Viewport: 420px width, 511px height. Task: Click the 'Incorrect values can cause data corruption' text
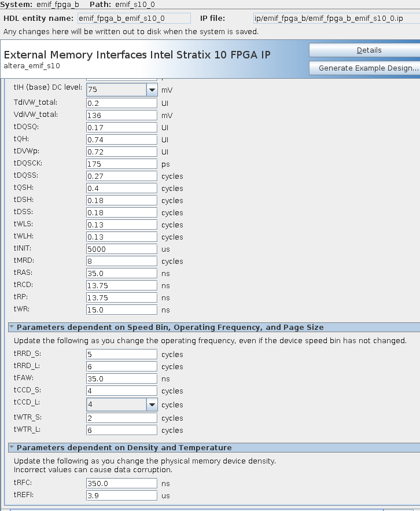(x=93, y=470)
